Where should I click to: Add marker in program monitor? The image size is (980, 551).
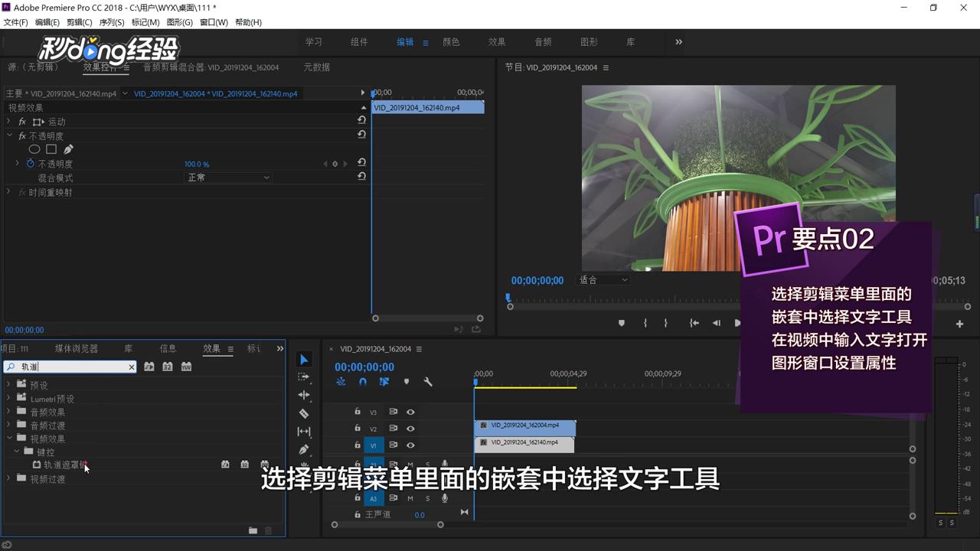[622, 323]
